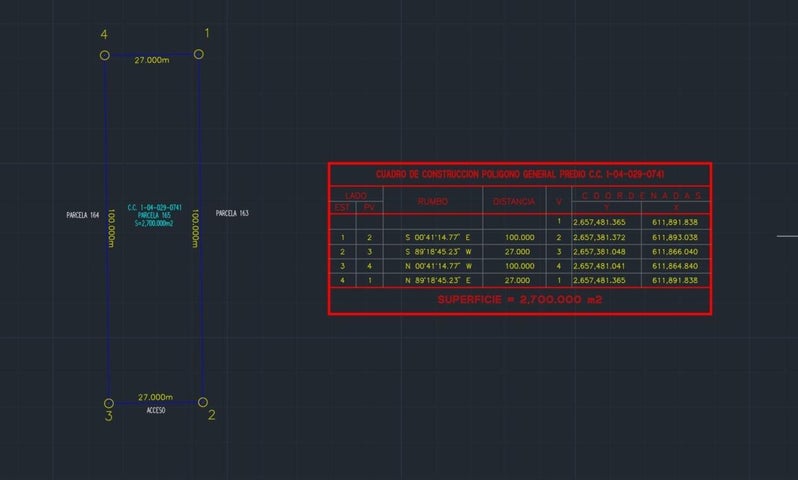The height and width of the screenshot is (480, 798).
Task: Select the PARCELA 163 label
Action: click(x=232, y=213)
